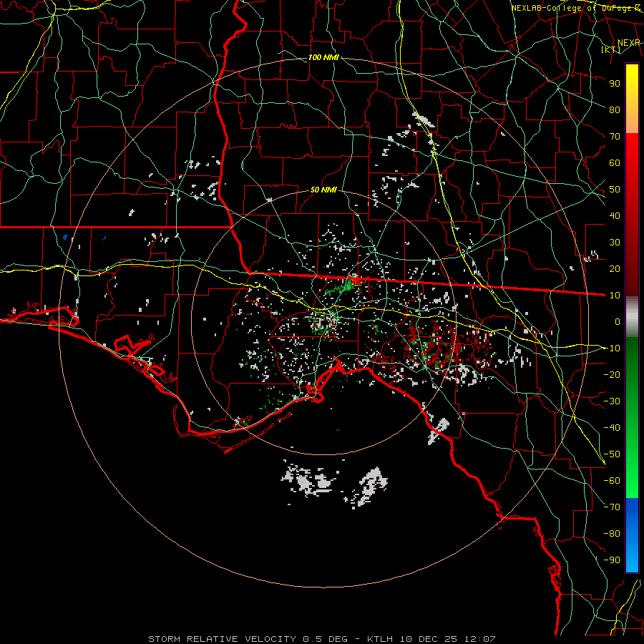
Task: Click the -10 knot scale value
Action: (x=612, y=348)
